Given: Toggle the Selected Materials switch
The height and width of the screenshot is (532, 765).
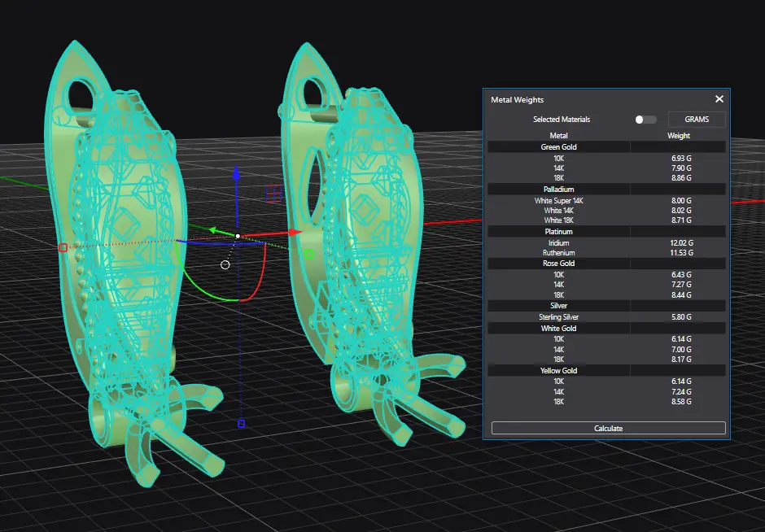Looking at the screenshot, I should (x=645, y=120).
